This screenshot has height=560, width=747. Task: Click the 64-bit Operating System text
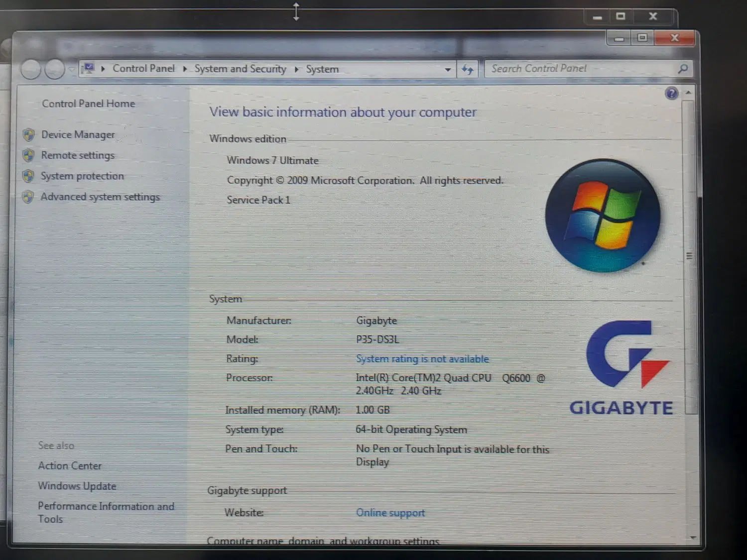pos(411,430)
